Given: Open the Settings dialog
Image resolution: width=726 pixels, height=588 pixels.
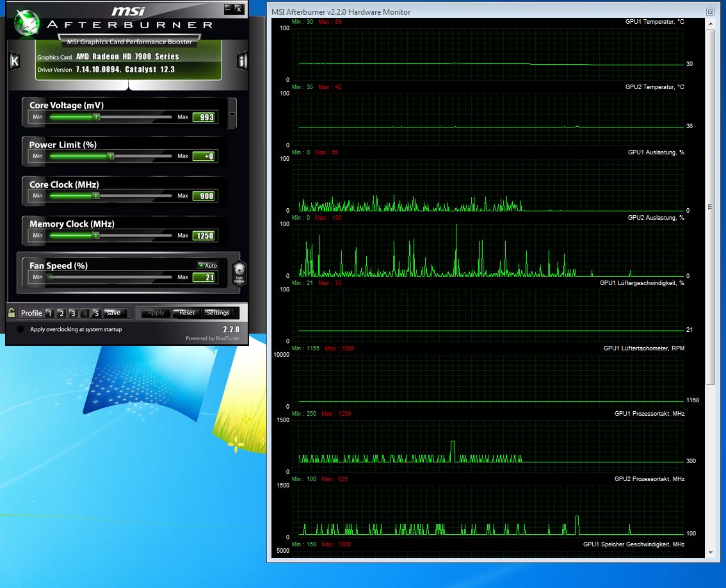Looking at the screenshot, I should (218, 313).
